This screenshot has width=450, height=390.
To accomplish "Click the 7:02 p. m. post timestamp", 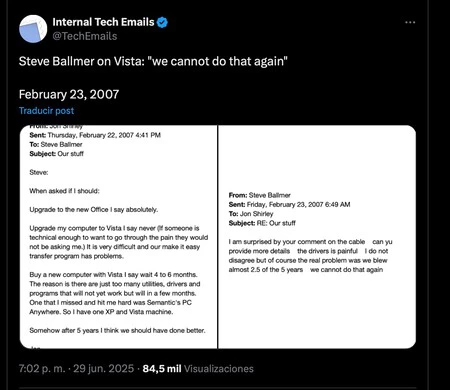I will (42, 369).
